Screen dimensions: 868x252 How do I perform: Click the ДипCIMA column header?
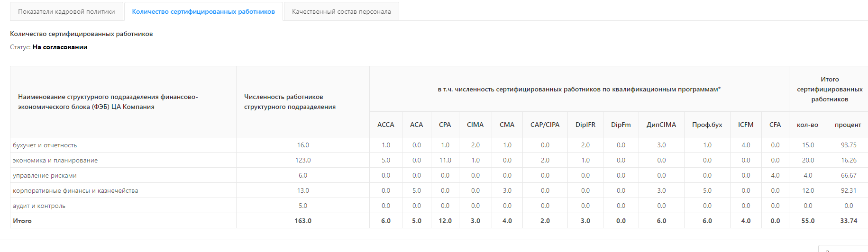coord(661,125)
